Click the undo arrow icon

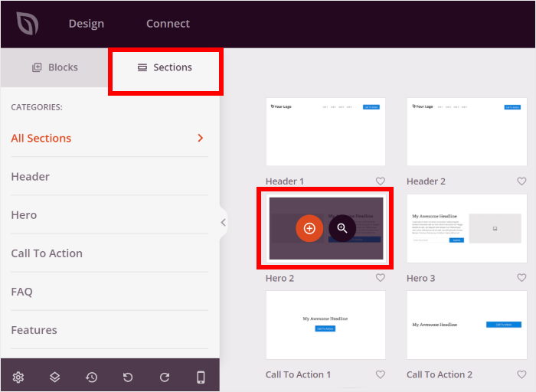coord(128,377)
